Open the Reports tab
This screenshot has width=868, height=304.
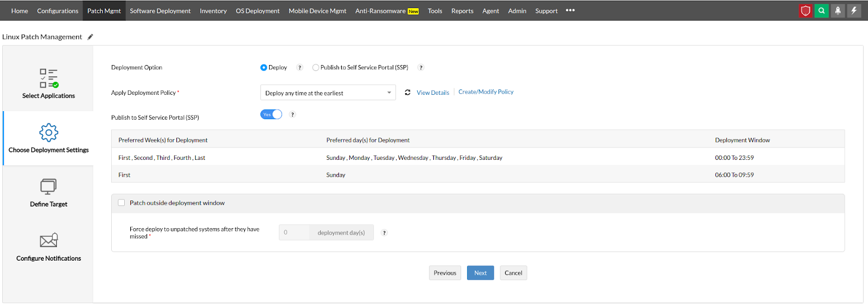(x=462, y=11)
